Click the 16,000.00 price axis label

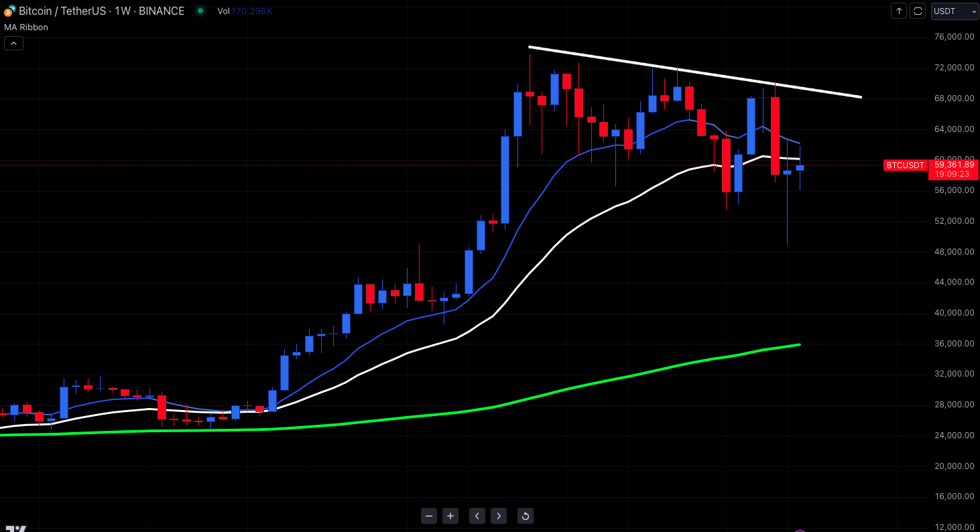[954, 496]
